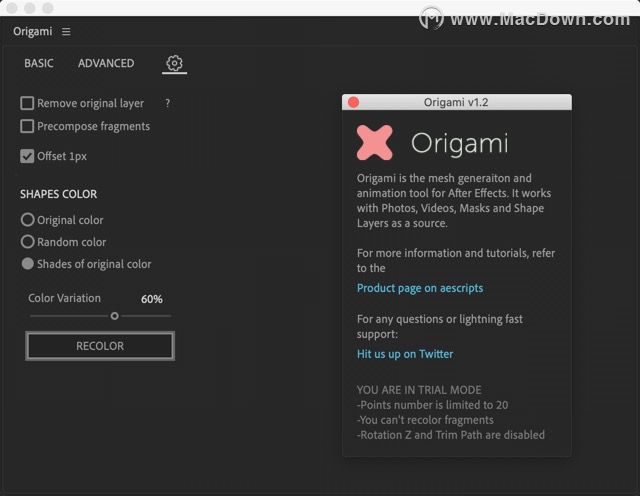
Task: Enable Precompose fragments checkbox
Action: click(27, 126)
